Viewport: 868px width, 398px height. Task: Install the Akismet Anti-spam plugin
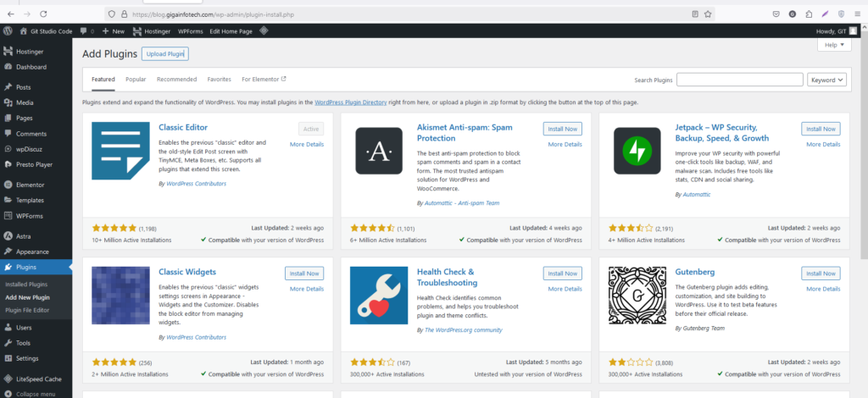tap(563, 129)
